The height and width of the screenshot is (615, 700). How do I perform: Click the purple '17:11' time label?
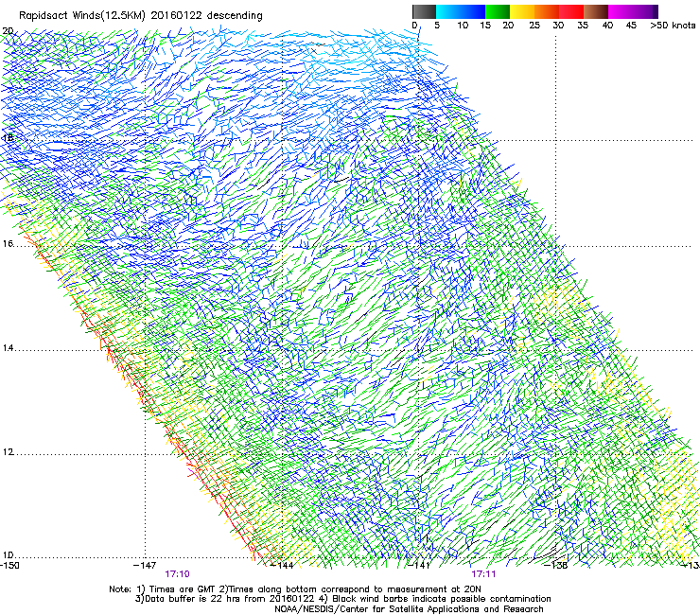[x=483, y=574]
